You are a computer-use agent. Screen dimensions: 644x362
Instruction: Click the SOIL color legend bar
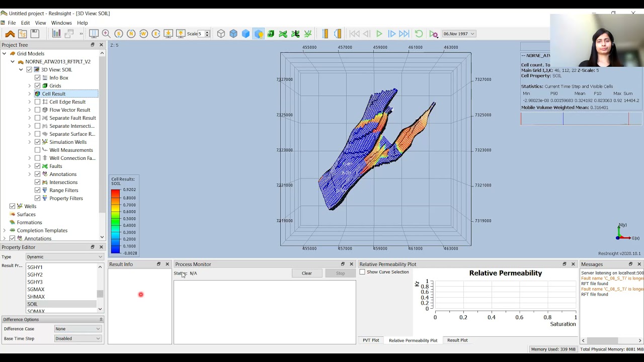(116, 221)
